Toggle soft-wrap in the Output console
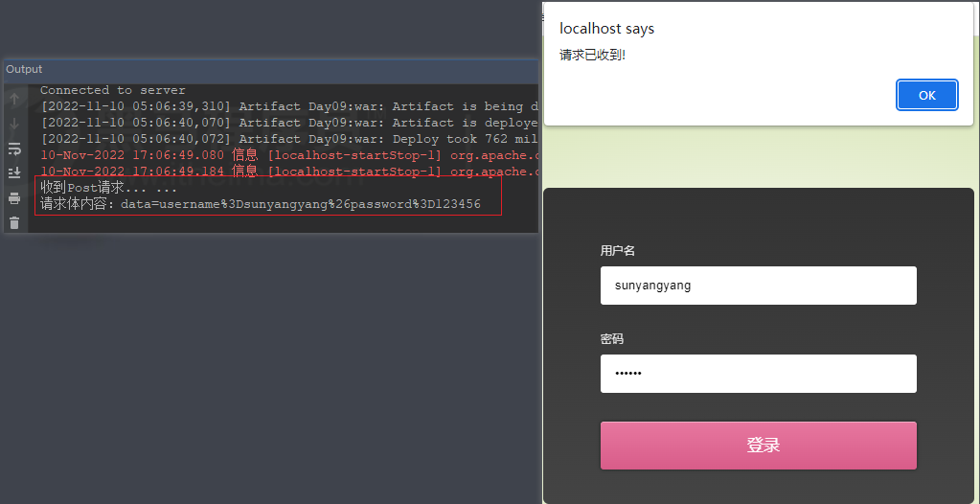The height and width of the screenshot is (504, 980). [14, 149]
